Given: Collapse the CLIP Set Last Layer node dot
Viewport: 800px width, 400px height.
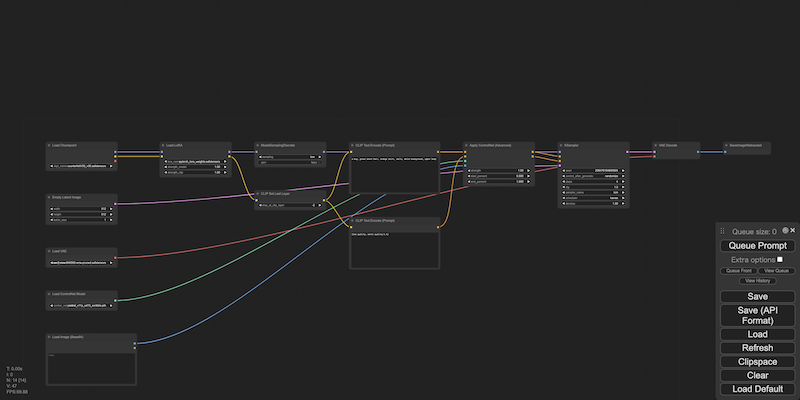Looking at the screenshot, I should [258, 194].
